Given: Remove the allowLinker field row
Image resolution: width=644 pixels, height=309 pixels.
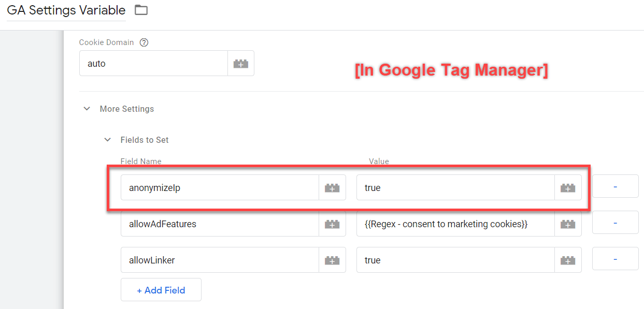Looking at the screenshot, I should [x=615, y=259].
